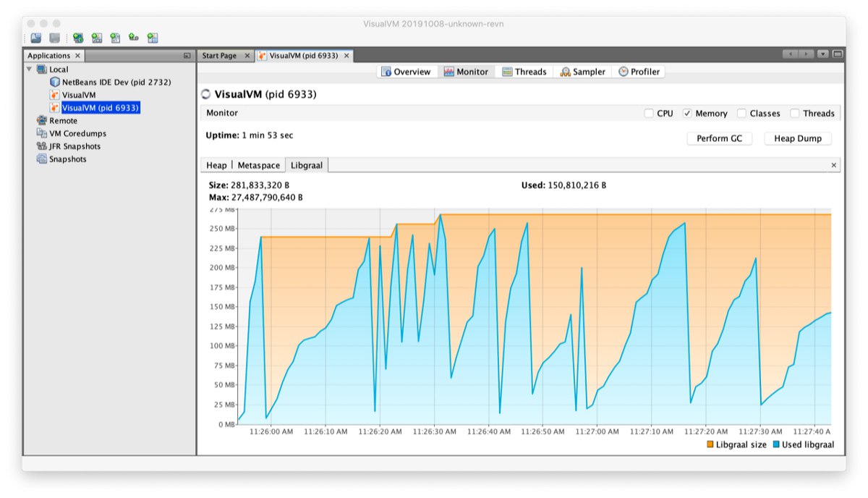Select the Libgraal memory tab
868x498 pixels.
tap(307, 165)
